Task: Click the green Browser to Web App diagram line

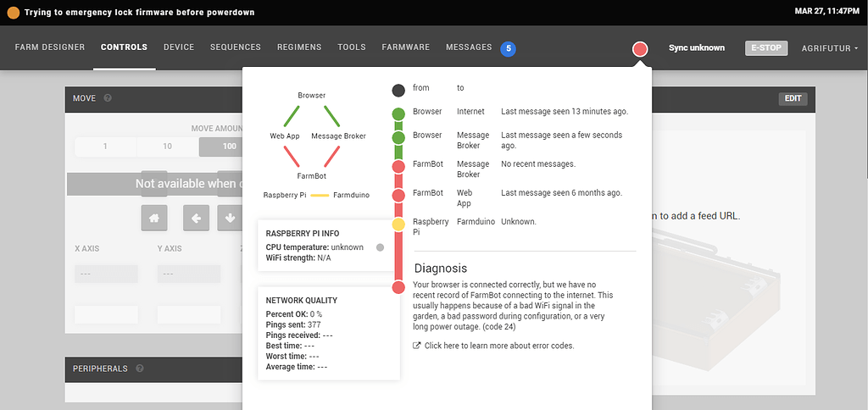Action: point(292,116)
